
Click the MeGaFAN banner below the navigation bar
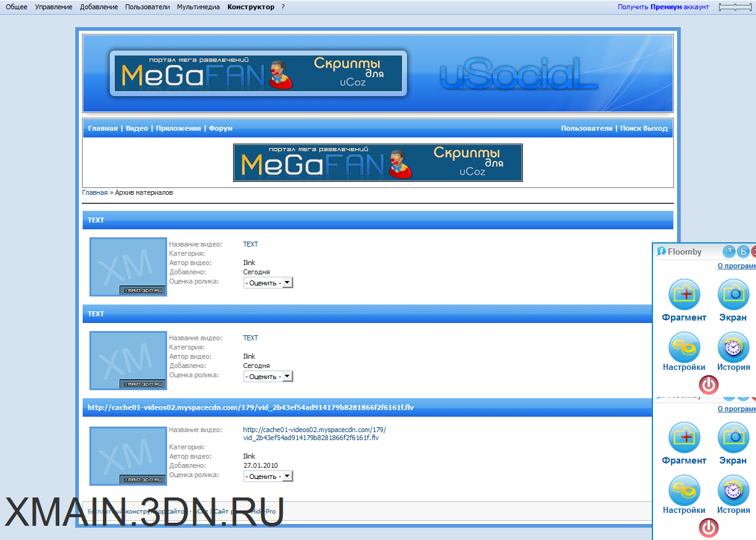coord(377,163)
